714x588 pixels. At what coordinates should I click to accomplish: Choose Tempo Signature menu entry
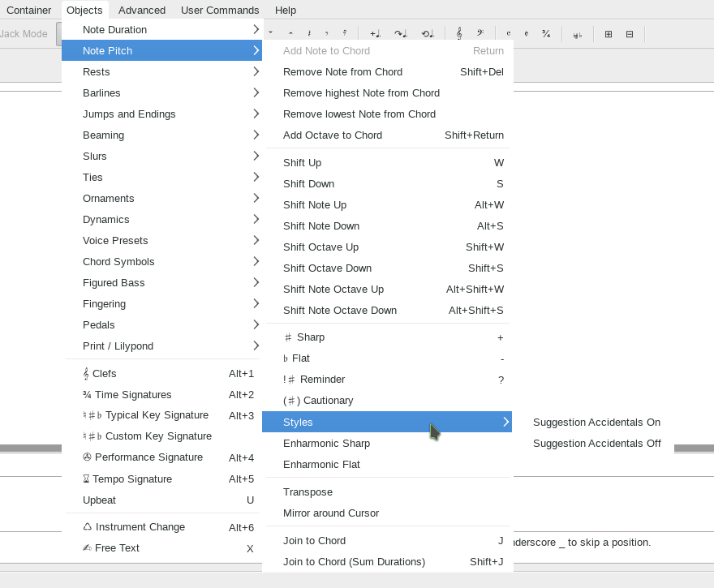(161, 479)
